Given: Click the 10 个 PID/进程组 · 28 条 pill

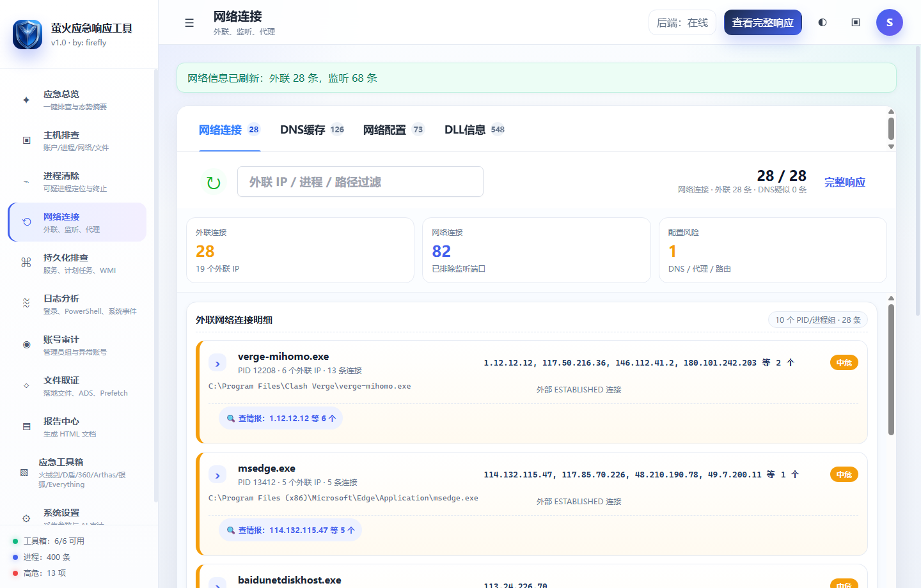Looking at the screenshot, I should (x=818, y=320).
